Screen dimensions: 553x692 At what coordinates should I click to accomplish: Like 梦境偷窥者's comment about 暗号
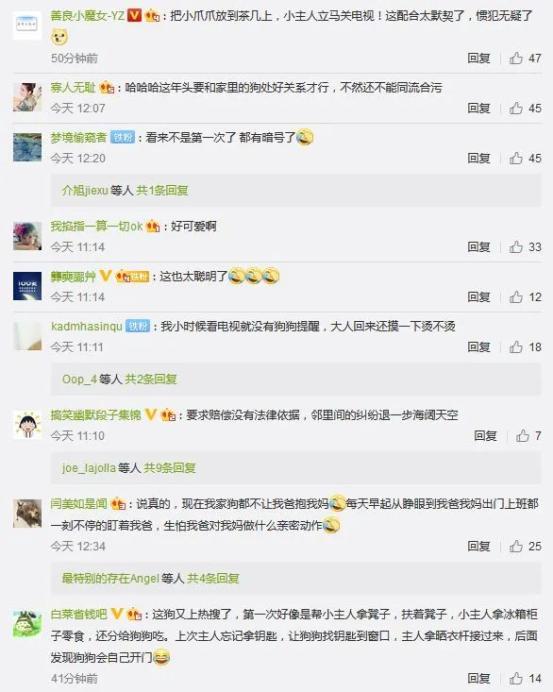(x=516, y=158)
